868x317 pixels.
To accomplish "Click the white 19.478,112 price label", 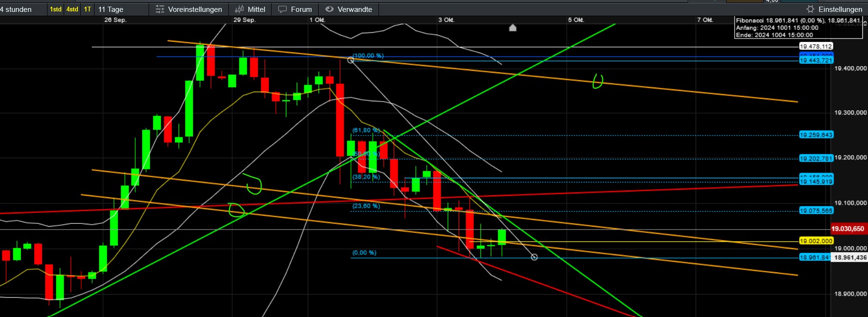I will point(816,46).
